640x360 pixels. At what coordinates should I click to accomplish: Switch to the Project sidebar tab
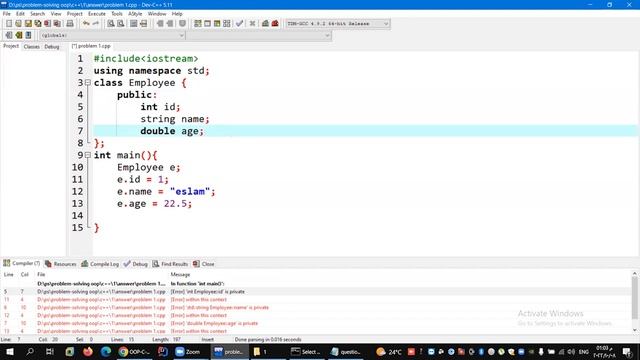tap(11, 46)
